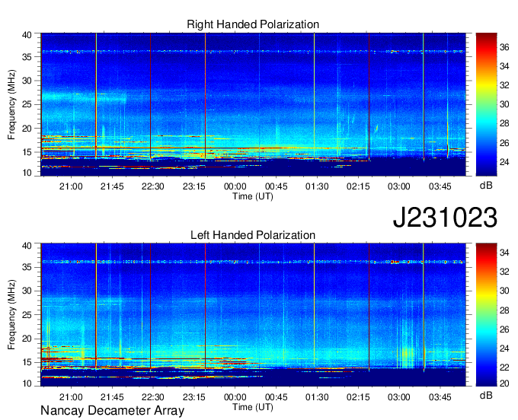Click the dB unit label under lower colorbar
The height and width of the screenshot is (420, 518).
(486, 395)
